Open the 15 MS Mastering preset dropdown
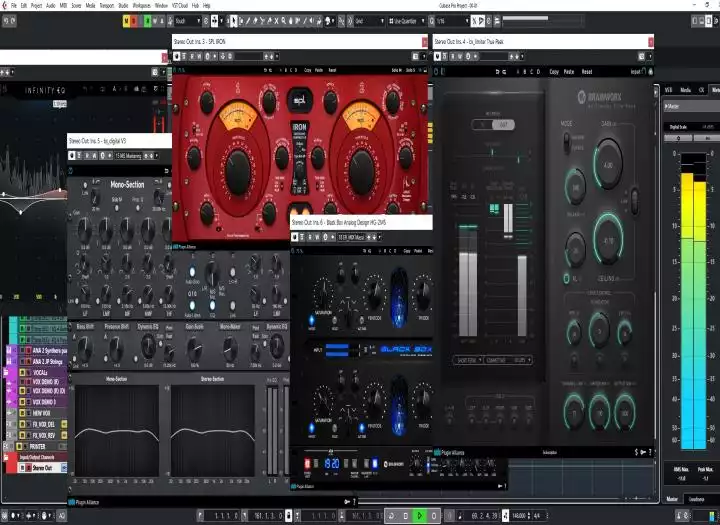Image resolution: width=720 pixels, height=525 pixels. pos(129,156)
